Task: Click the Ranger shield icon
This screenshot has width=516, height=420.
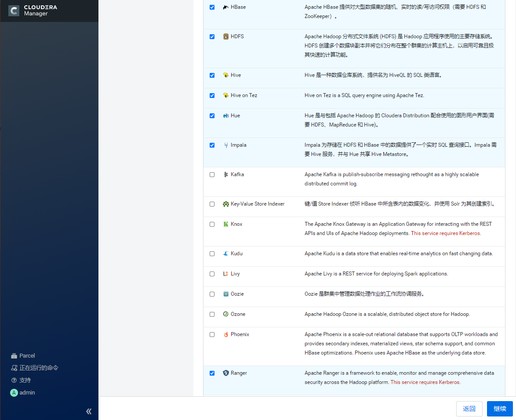Action: [x=226, y=373]
